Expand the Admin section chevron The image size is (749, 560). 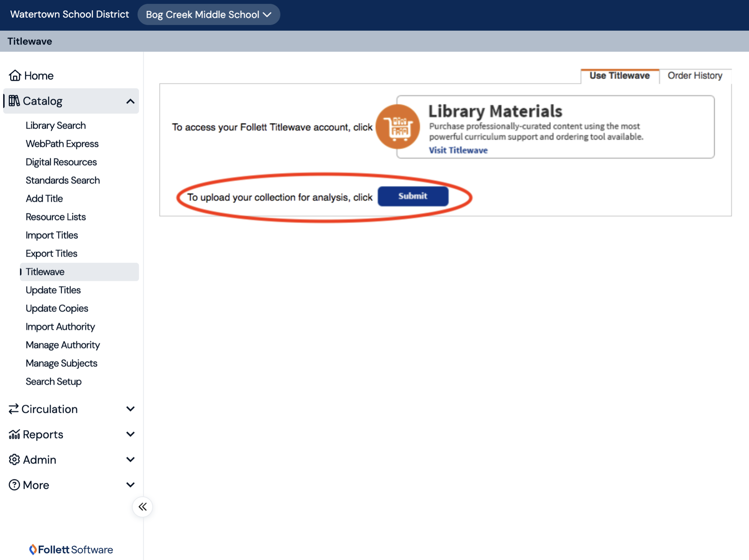pos(130,459)
